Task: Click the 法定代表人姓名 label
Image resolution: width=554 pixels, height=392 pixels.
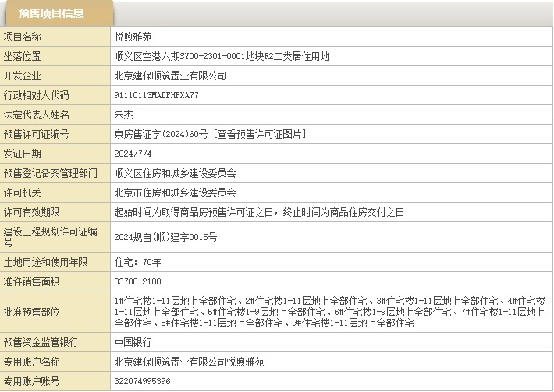Action: (x=37, y=115)
